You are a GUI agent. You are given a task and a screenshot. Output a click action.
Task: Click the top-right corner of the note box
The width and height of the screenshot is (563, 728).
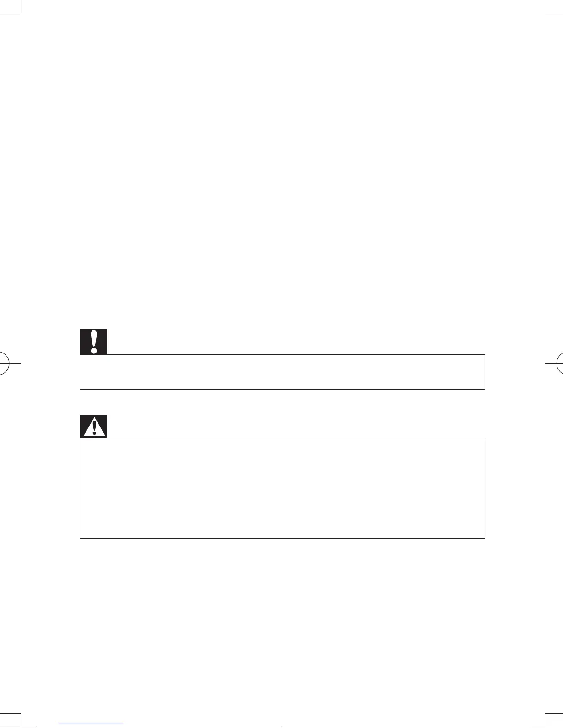[x=485, y=354]
